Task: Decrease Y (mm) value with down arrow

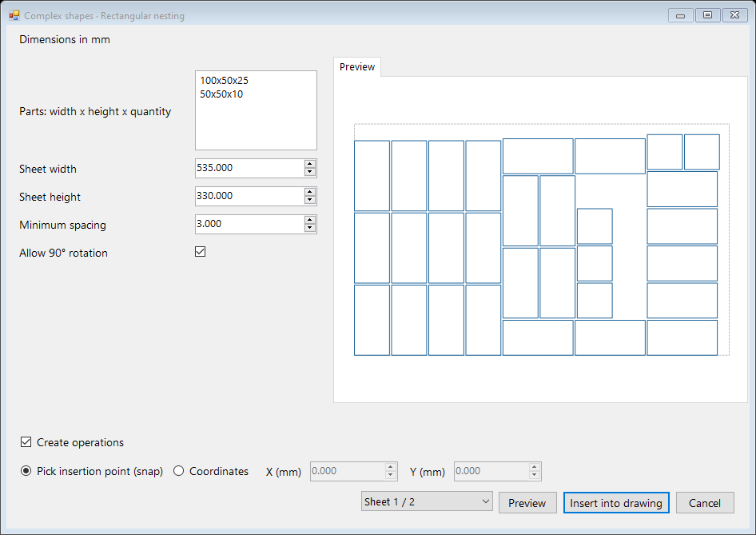Action: [534, 475]
